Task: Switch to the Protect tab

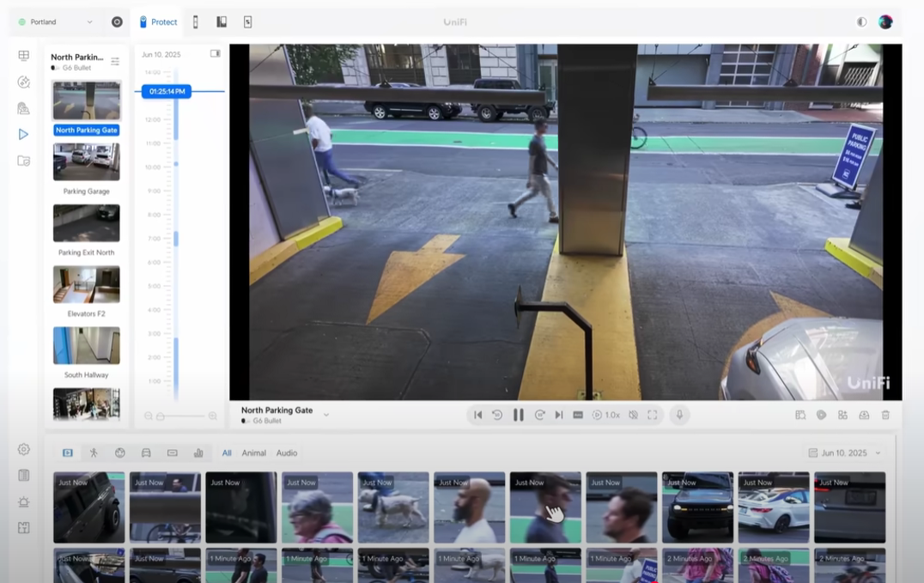Action: coord(158,21)
